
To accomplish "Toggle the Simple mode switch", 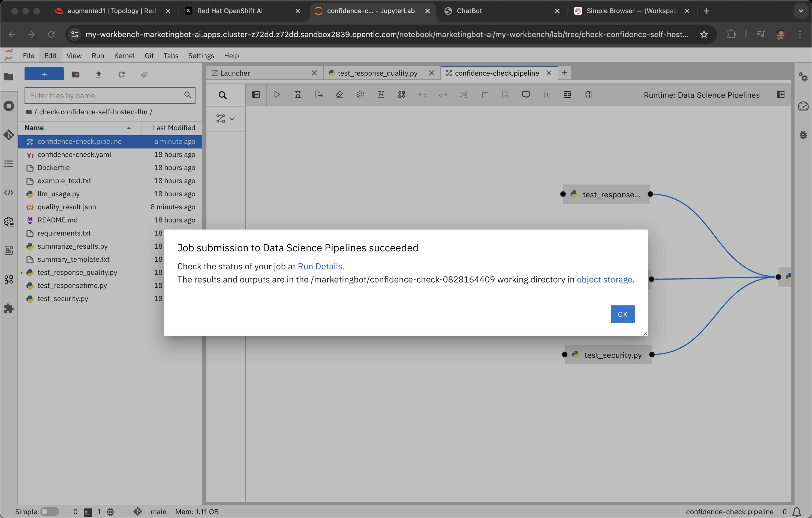I will tap(49, 511).
